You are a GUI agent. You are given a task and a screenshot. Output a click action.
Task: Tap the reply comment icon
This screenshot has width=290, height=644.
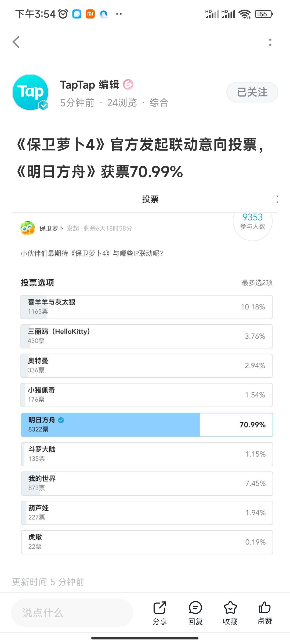click(x=195, y=608)
